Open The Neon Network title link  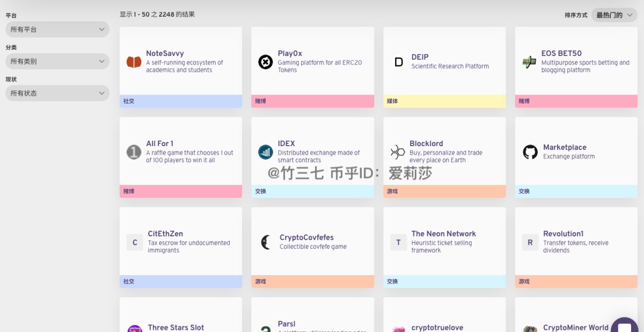[444, 234]
